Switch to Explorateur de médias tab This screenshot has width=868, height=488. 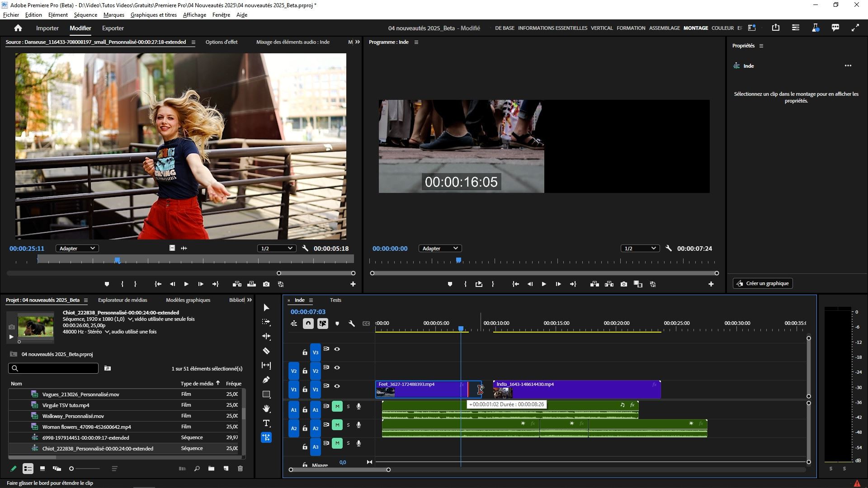(x=123, y=300)
